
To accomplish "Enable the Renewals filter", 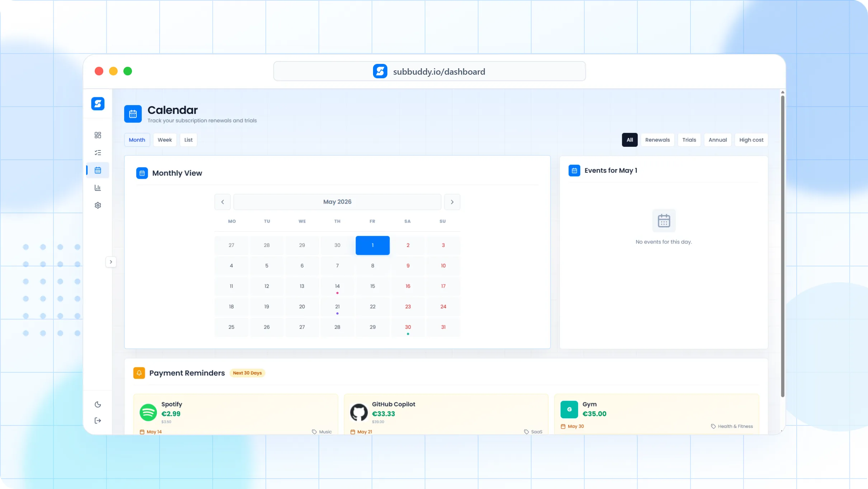I will 657,140.
